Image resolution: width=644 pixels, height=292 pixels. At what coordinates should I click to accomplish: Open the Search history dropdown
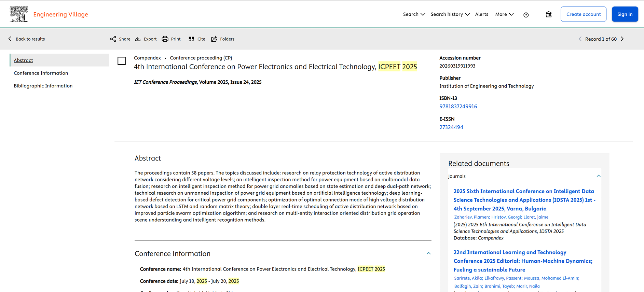450,14
